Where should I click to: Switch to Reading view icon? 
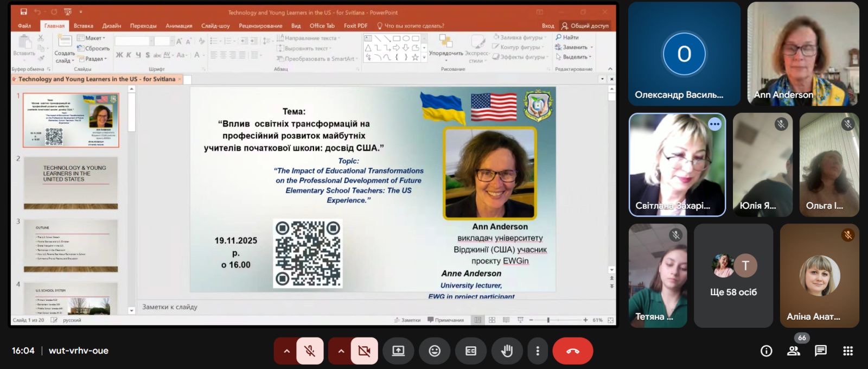tap(506, 320)
